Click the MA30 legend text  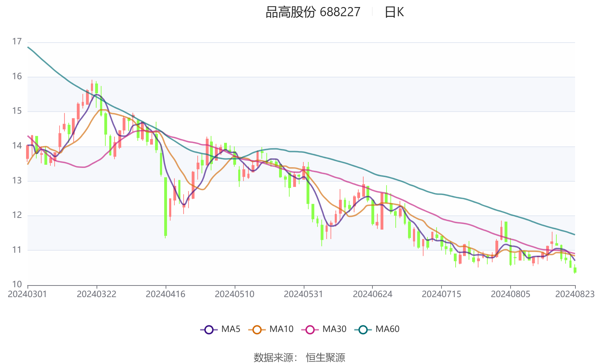coord(334,329)
